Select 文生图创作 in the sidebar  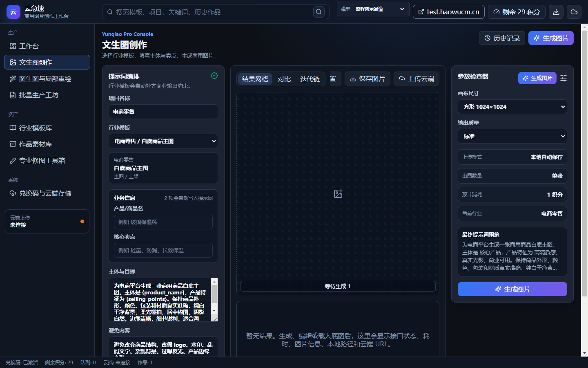point(47,62)
